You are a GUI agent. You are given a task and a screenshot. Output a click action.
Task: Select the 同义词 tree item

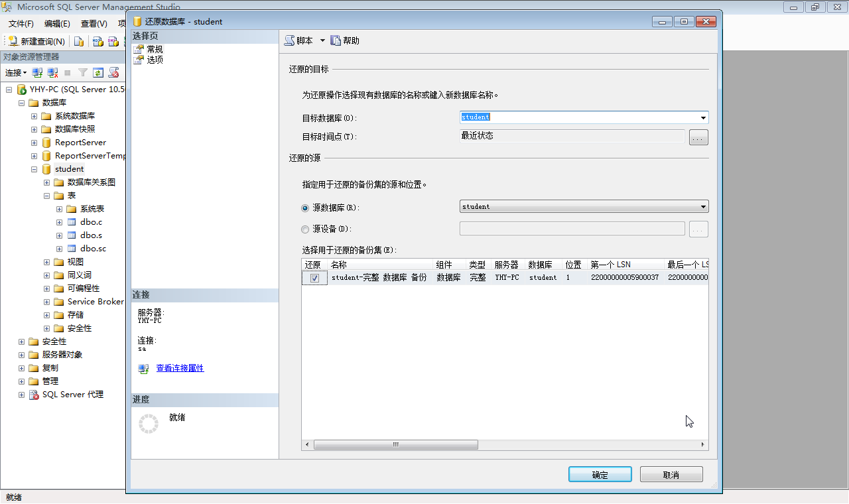80,275
